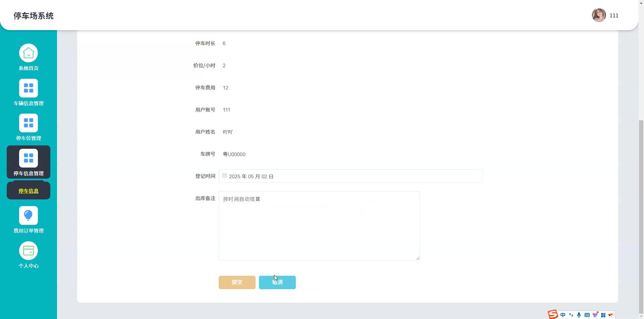This screenshot has height=319, width=644.
Task: Click the 车辆信息管理 menu label
Action: [x=29, y=104]
